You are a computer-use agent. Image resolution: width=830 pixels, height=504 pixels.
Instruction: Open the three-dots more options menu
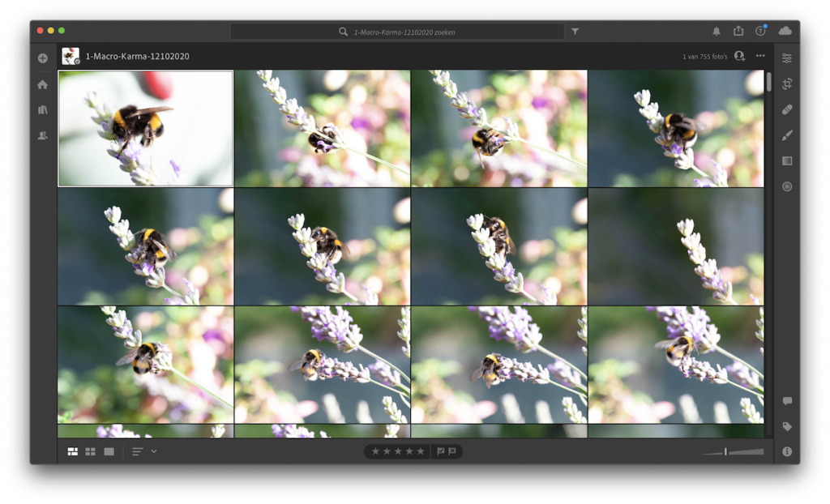[x=760, y=56]
